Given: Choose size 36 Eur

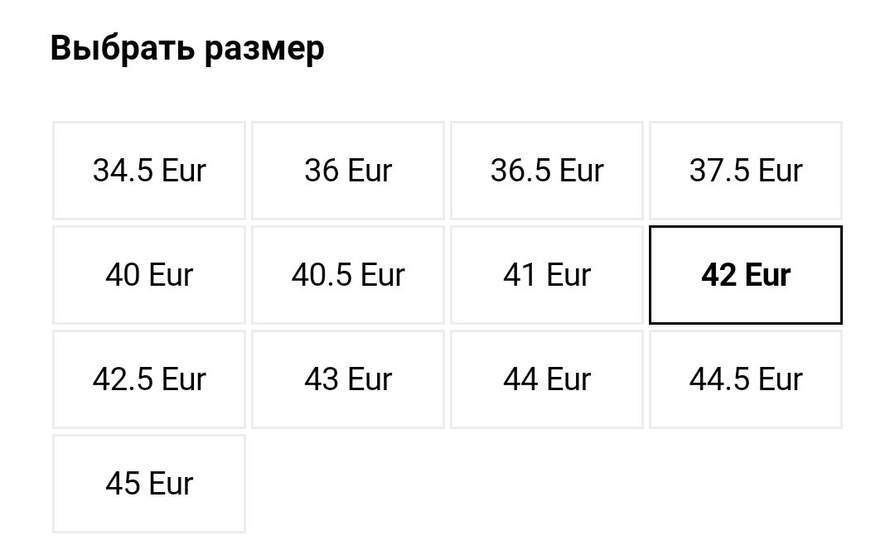Looking at the screenshot, I should [348, 171].
